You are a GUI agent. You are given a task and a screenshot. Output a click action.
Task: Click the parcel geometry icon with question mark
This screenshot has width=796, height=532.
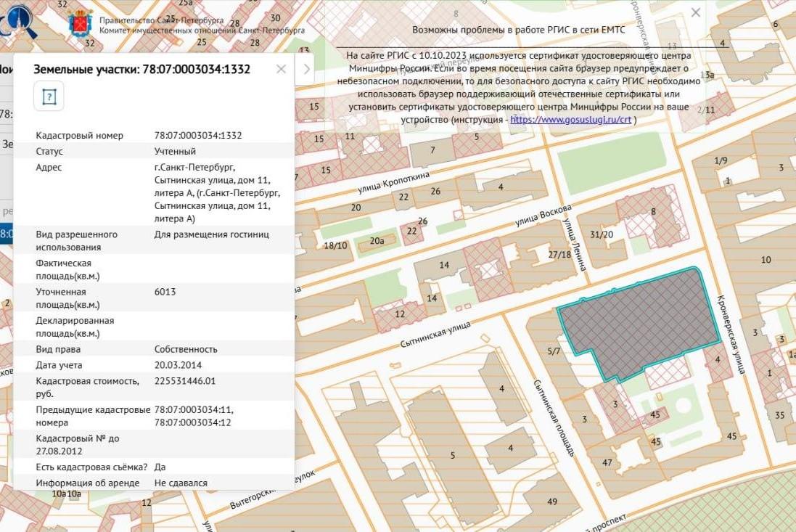49,97
